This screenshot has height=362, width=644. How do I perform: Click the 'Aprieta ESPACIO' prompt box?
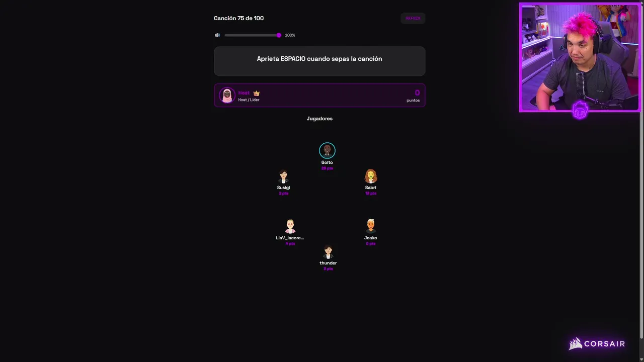[x=319, y=61]
